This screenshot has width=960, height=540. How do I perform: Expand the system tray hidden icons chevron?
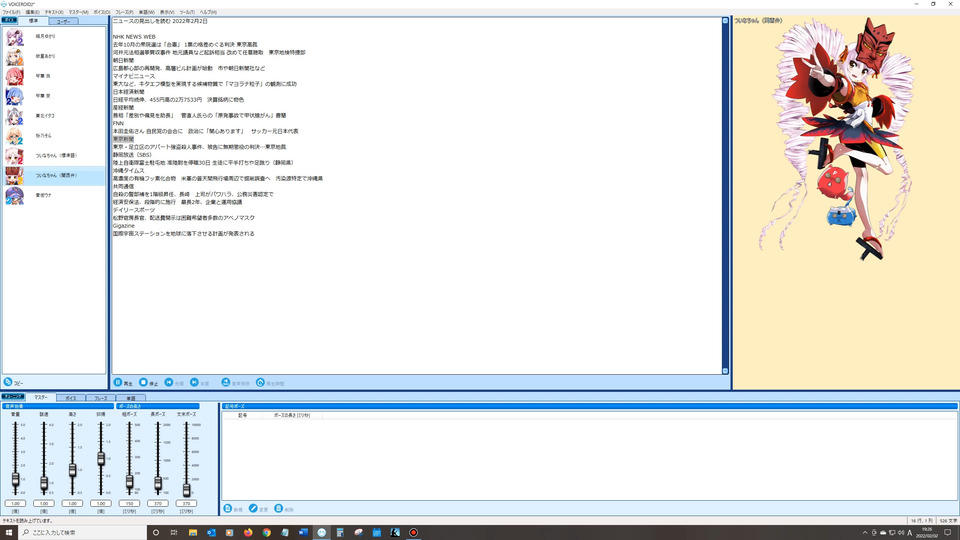point(864,533)
